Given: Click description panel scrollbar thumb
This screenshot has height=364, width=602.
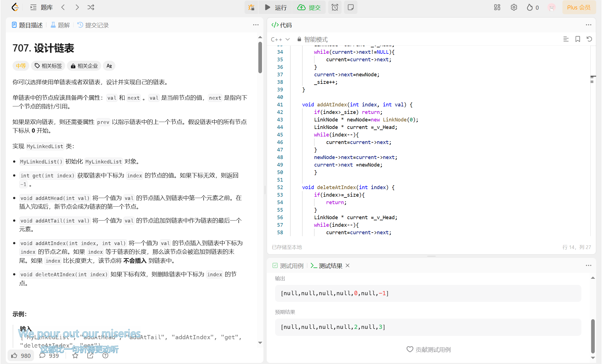Looking at the screenshot, I should pyautogui.click(x=260, y=57).
